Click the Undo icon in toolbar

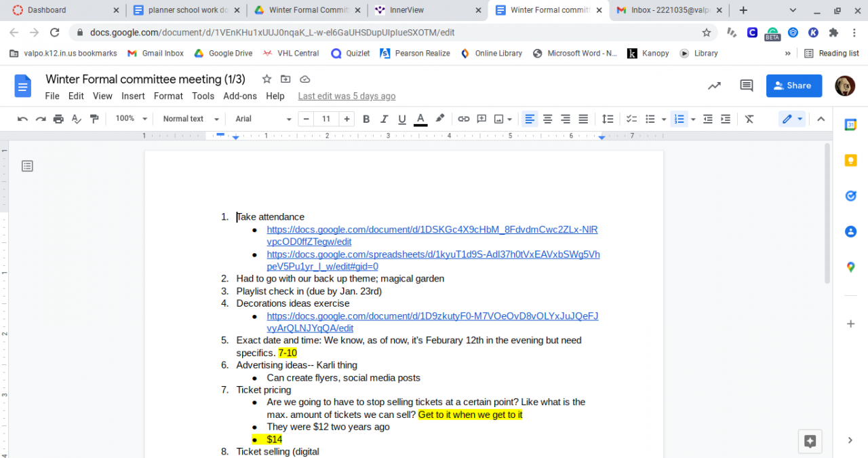coord(22,119)
